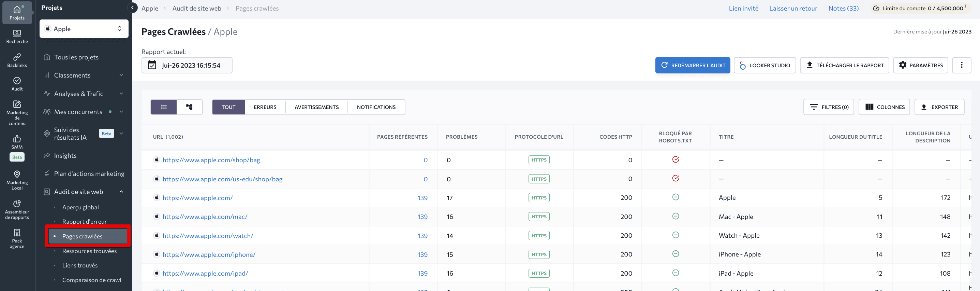
Task: Open the Colonnes chooser
Action: point(884,107)
